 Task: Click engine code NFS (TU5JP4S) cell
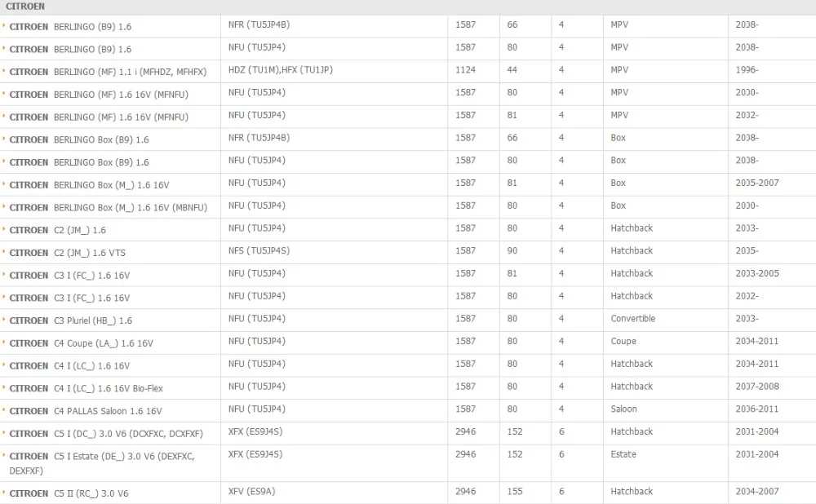(x=259, y=250)
